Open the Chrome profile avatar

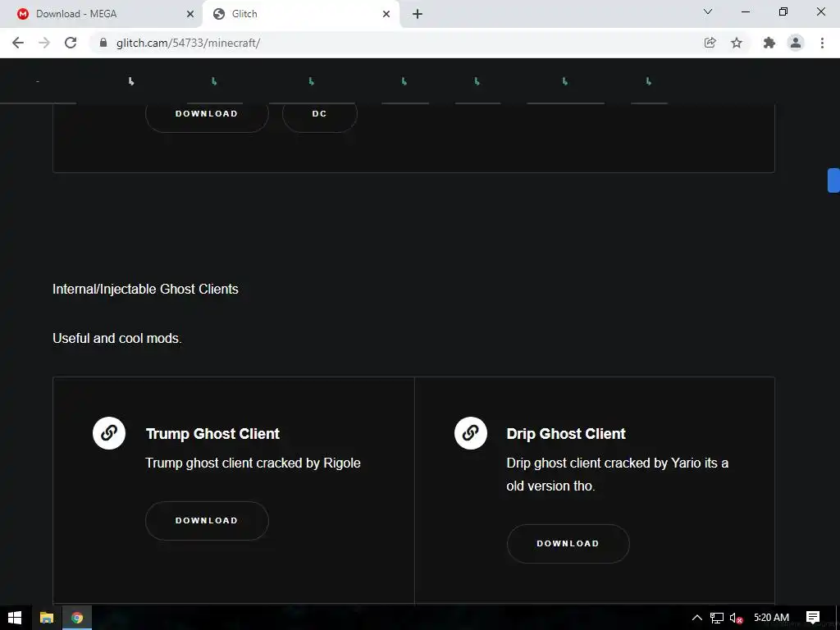(796, 43)
